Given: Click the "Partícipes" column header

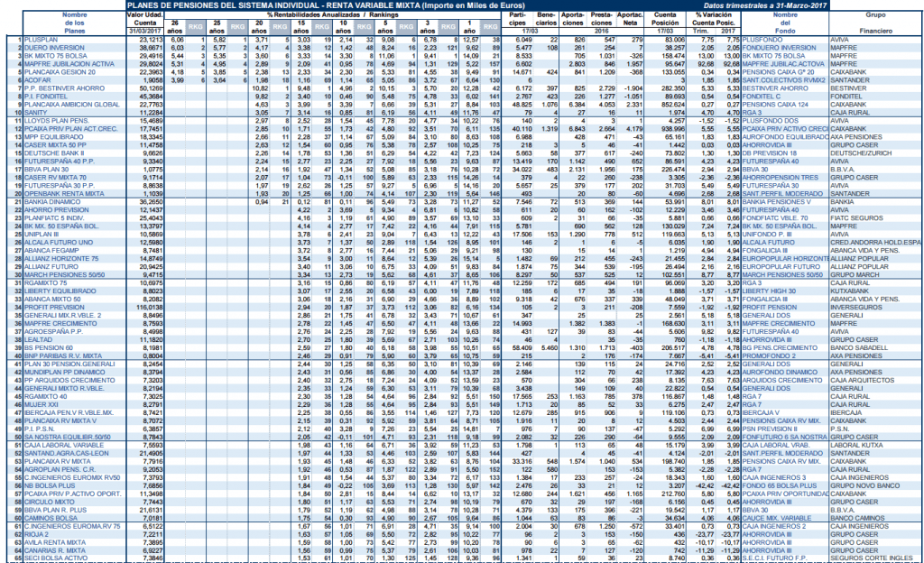Looking at the screenshot, I should click(517, 19).
